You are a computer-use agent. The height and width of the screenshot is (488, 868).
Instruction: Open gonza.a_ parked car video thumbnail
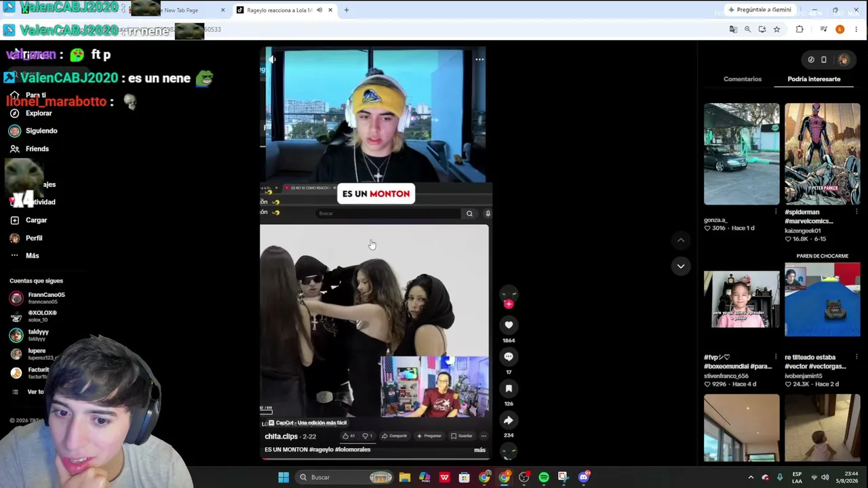(x=742, y=154)
